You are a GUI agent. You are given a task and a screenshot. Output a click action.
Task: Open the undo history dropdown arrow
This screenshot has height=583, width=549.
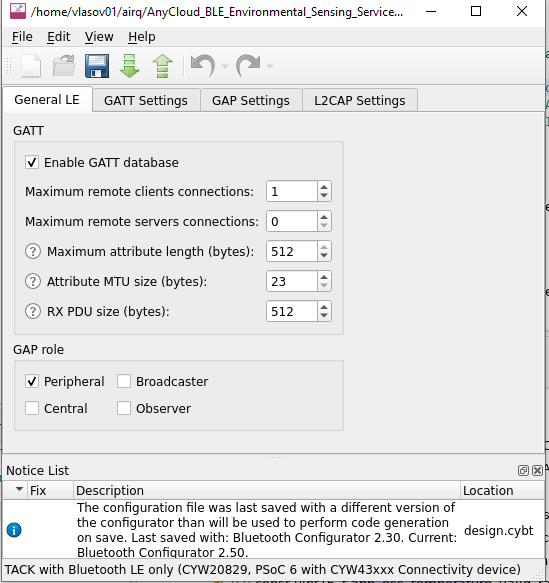pos(225,66)
